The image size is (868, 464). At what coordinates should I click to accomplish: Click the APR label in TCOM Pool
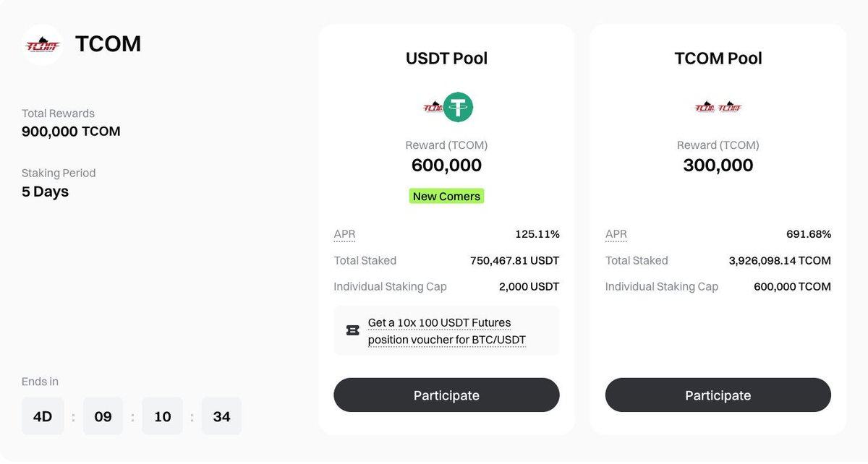pos(616,234)
